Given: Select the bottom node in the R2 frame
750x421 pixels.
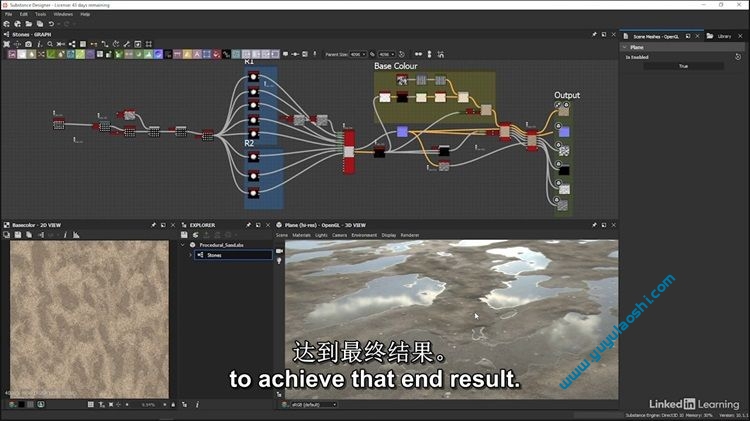Looking at the screenshot, I should point(254,193).
